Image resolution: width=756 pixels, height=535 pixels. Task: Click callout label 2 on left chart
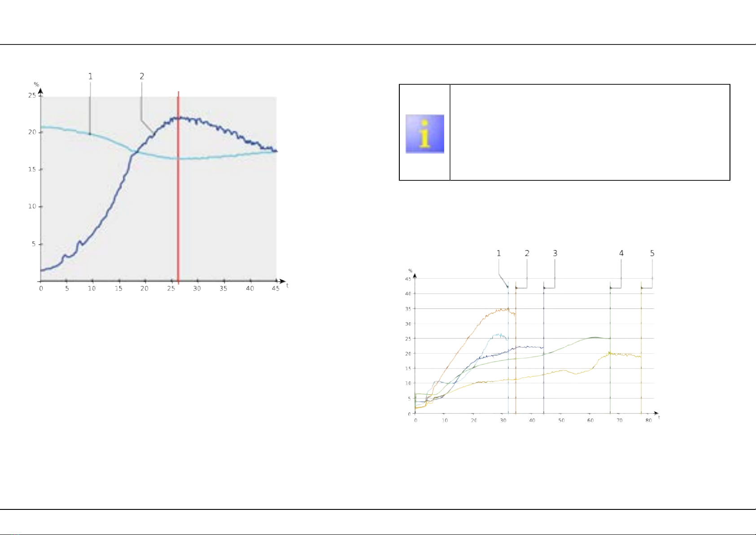point(142,76)
